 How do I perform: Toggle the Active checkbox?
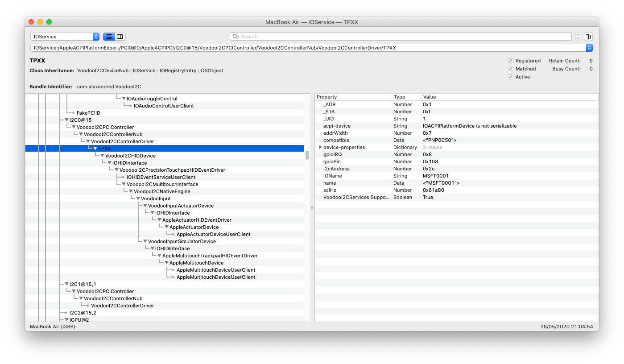coord(511,77)
